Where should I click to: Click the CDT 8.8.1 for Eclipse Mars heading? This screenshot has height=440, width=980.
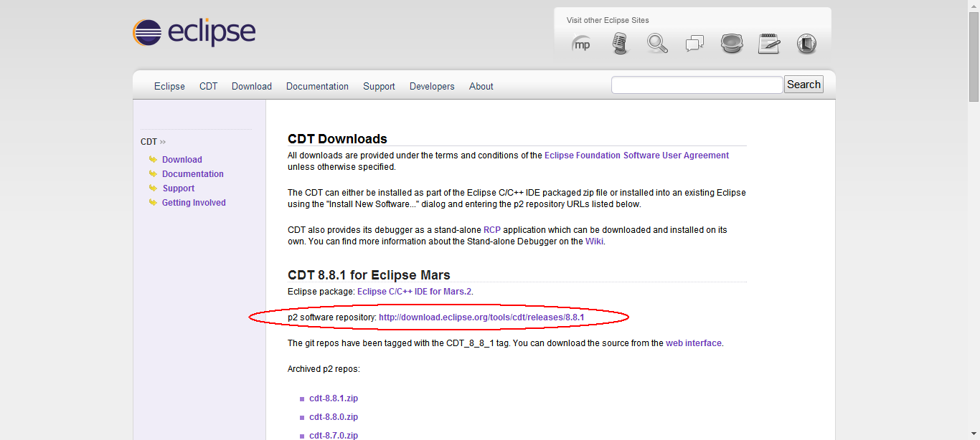[369, 275]
